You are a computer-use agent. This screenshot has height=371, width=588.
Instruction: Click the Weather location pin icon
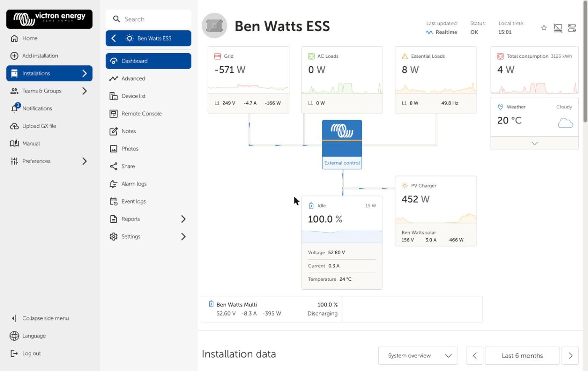(500, 107)
